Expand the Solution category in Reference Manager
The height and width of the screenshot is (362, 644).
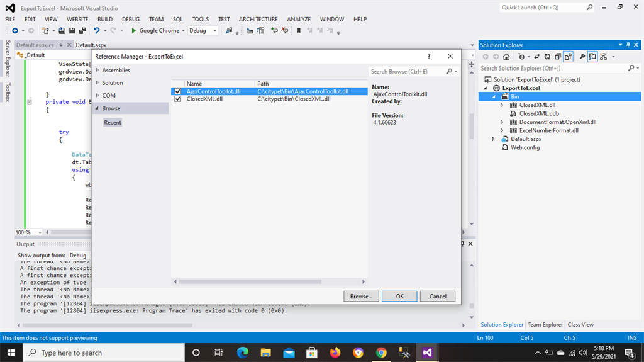coord(97,82)
